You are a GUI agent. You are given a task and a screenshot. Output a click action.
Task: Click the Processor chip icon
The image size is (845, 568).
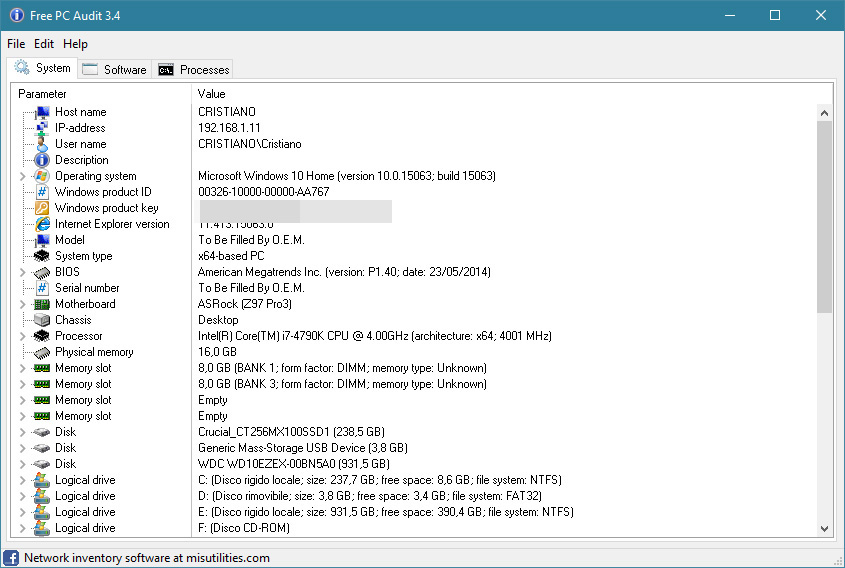coord(42,336)
